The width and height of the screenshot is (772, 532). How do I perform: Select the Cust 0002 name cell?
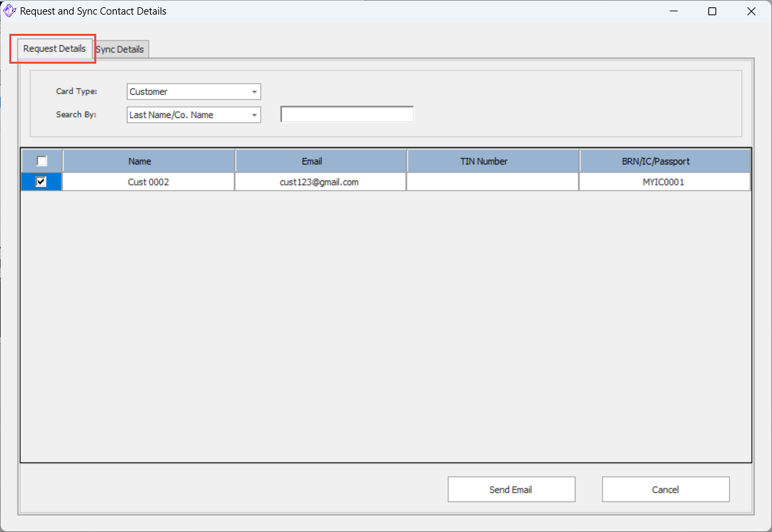coord(149,182)
